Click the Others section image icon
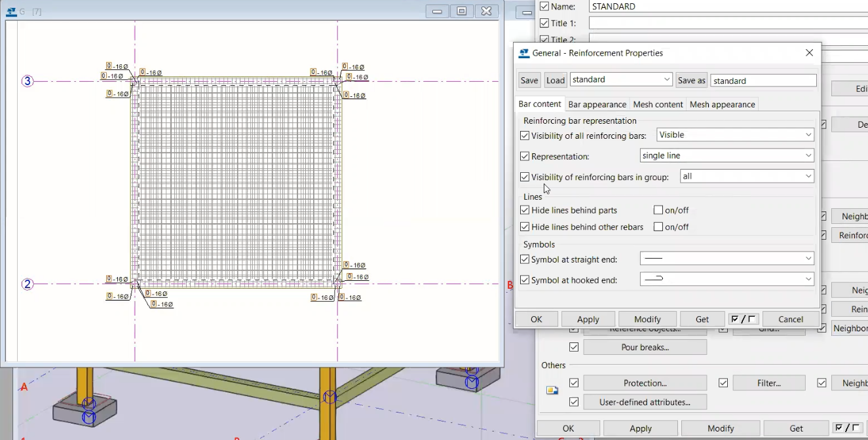 point(552,391)
